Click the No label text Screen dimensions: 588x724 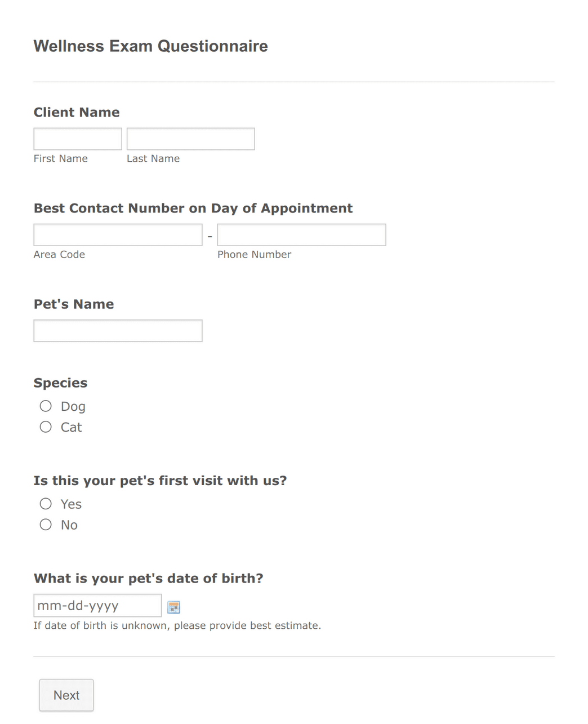69,525
